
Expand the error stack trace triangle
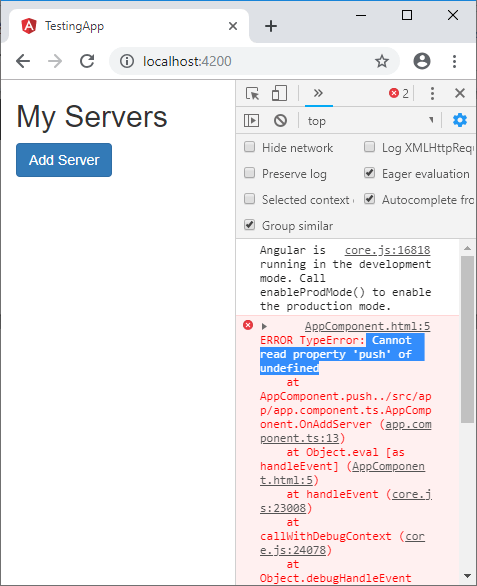264,327
